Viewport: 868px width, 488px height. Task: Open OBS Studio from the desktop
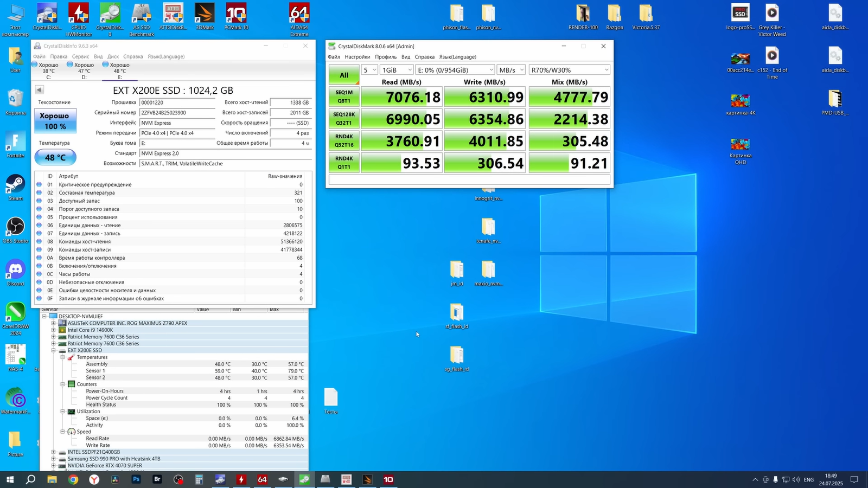pos(16,228)
